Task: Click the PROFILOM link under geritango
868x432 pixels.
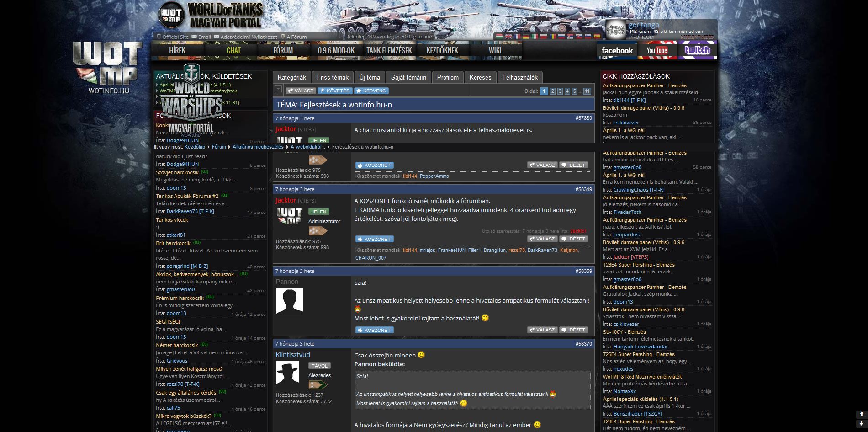Action: pos(641,37)
